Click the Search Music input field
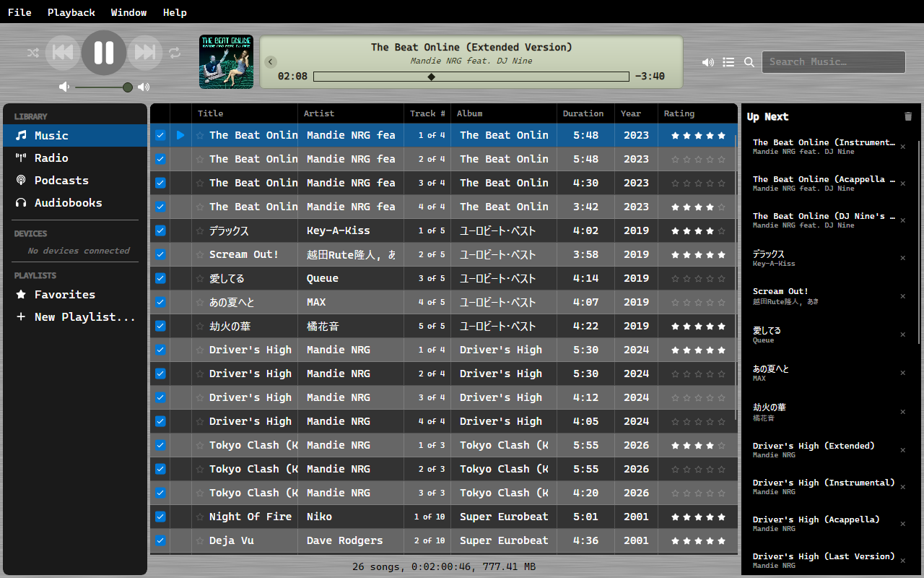Screen dimensions: 924x578 [833, 62]
